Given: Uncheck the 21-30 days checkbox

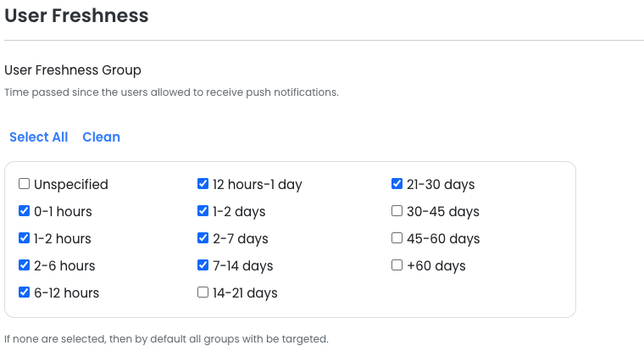Looking at the screenshot, I should [397, 184].
